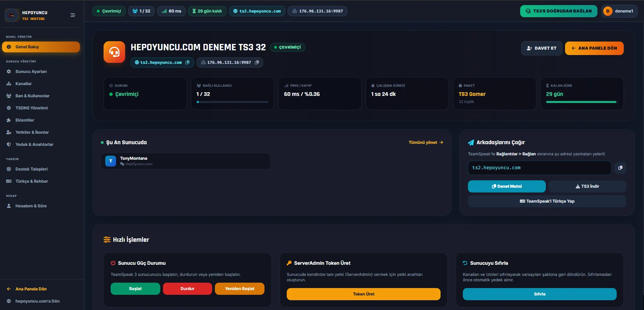Copy the IP 176.96.131.16:9987 in server header
644x310 pixels.
pyautogui.click(x=257, y=62)
